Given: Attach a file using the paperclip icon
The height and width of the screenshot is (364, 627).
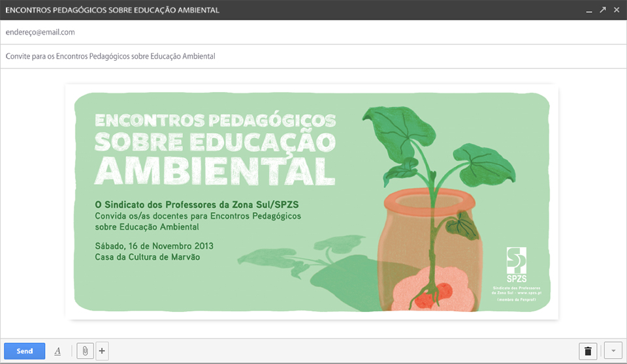Looking at the screenshot, I should point(85,351).
